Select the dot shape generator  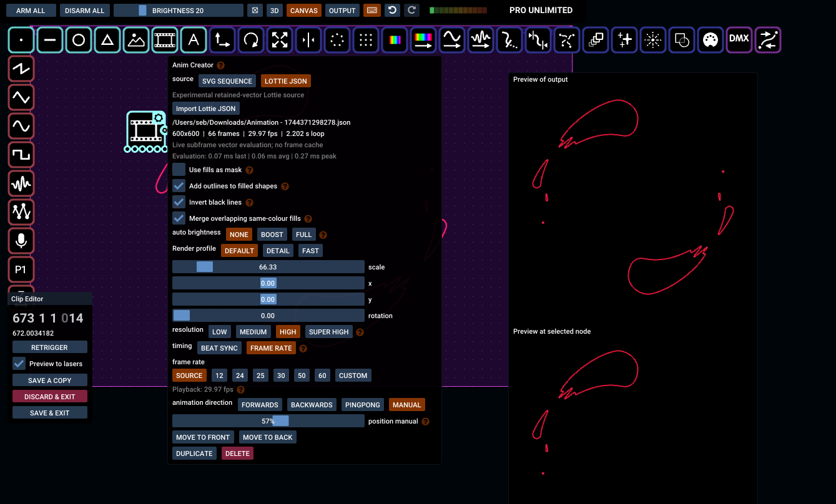(x=21, y=40)
